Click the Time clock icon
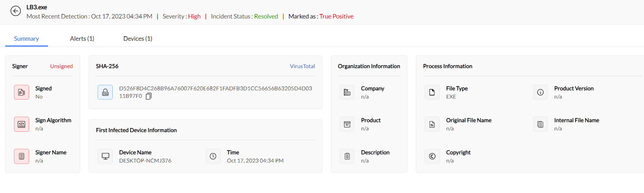This screenshot has width=644, height=193. coord(213,156)
